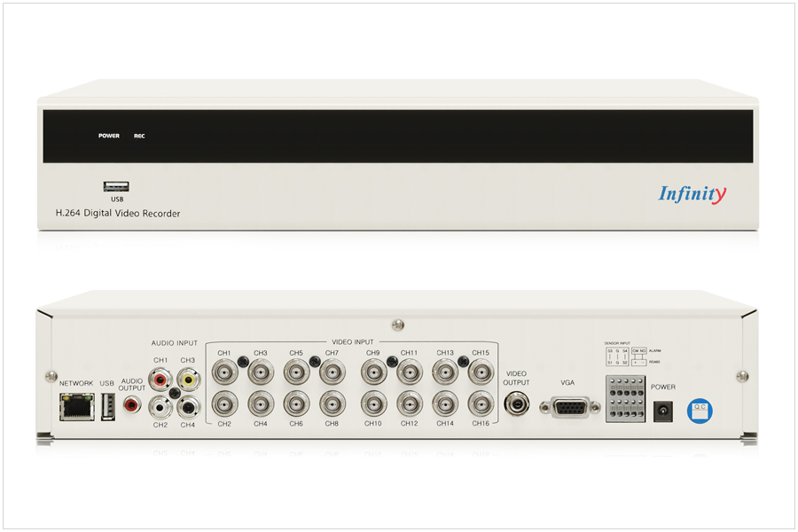Click the rear NETWORK Ethernet port
Image resolution: width=798 pixels, height=532 pixels.
75,405
